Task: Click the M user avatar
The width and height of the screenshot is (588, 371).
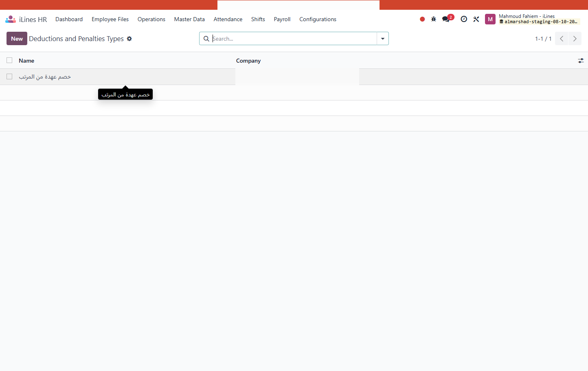Action: point(490,19)
